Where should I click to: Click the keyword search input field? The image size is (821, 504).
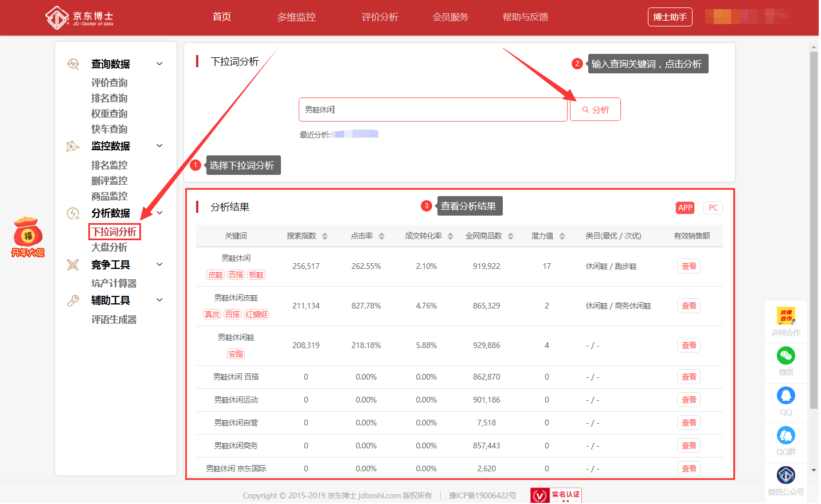click(x=433, y=110)
